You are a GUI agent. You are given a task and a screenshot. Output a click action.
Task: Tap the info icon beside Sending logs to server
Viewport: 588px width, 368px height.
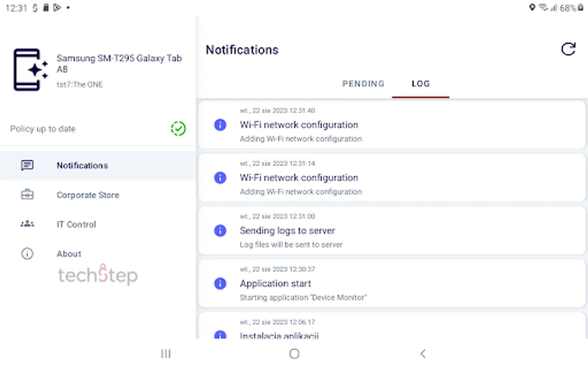(220, 231)
